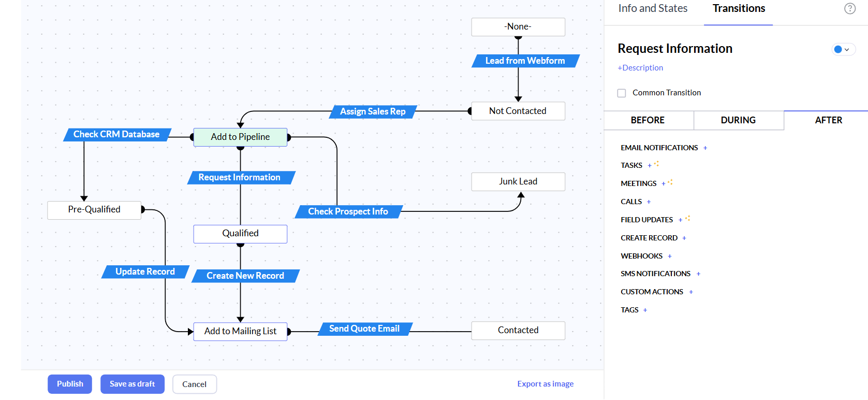Select the Contacted state box

[x=518, y=331]
